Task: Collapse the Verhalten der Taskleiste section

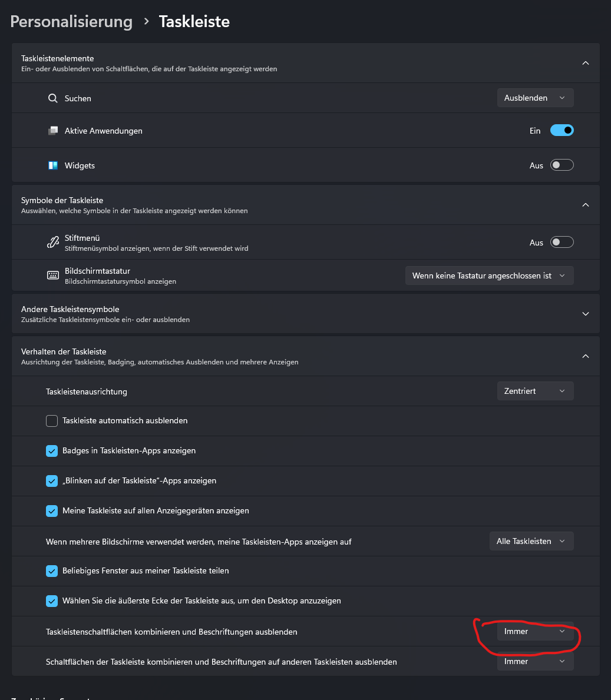Action: (x=585, y=356)
